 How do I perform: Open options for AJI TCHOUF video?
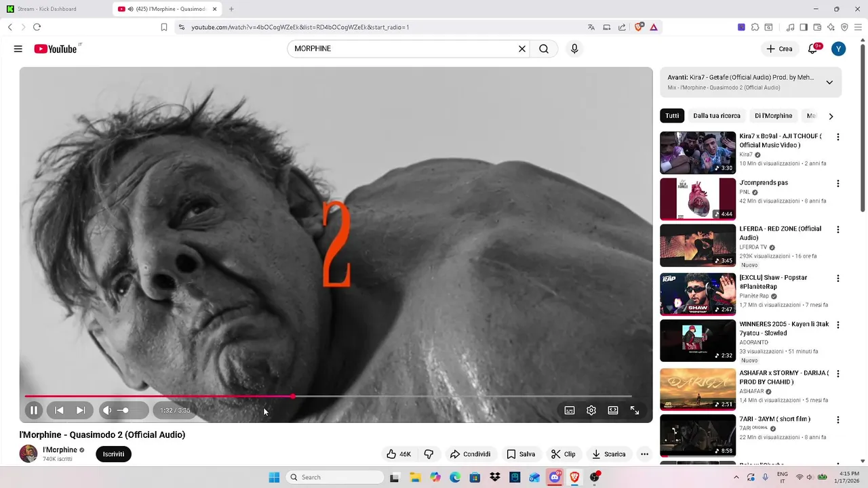pyautogui.click(x=838, y=137)
